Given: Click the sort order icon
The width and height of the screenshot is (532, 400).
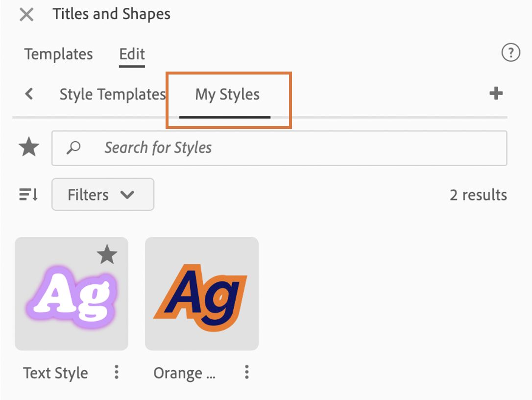Looking at the screenshot, I should click(x=28, y=195).
